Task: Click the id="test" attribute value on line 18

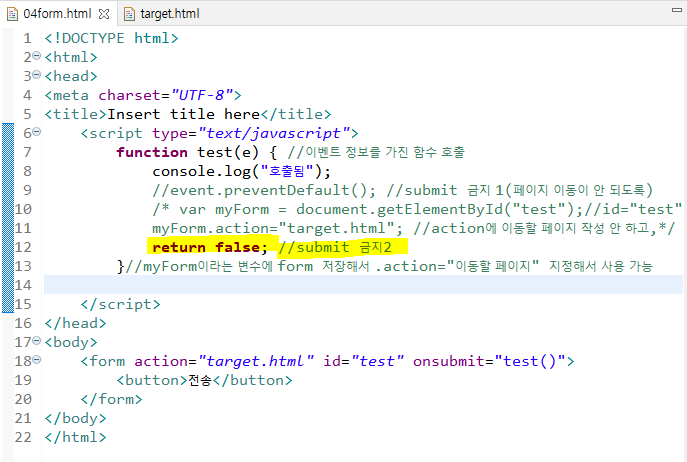Action: 378,361
